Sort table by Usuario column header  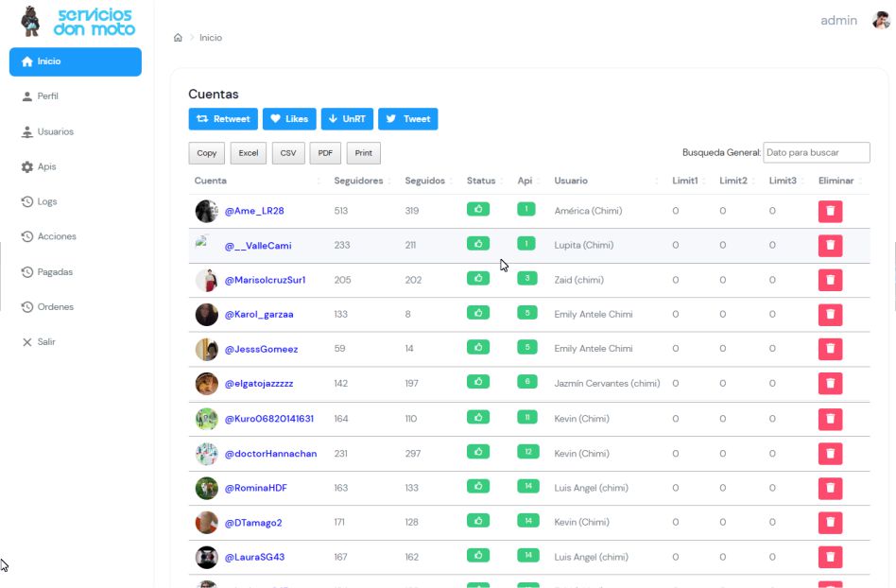[571, 181]
